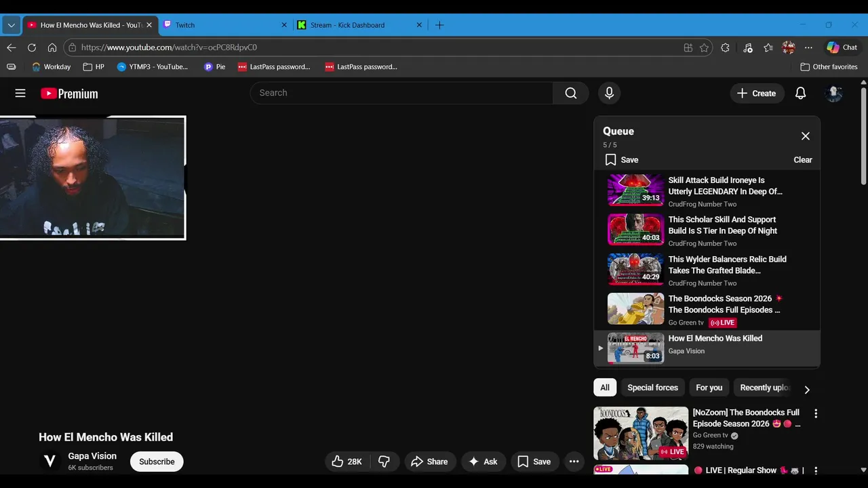Image resolution: width=868 pixels, height=488 pixels.
Task: Open Other favorites folder
Action: point(829,67)
